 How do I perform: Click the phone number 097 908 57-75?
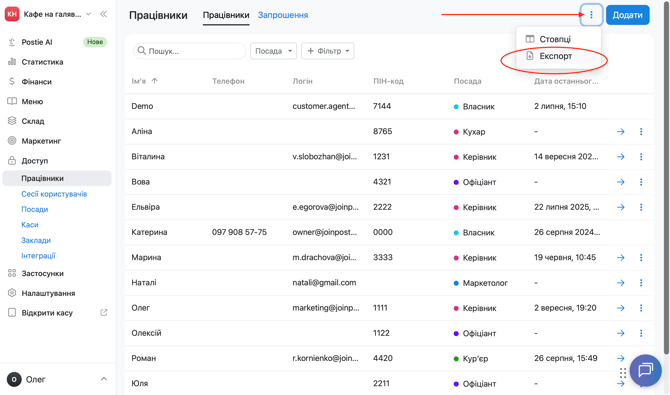pyautogui.click(x=239, y=232)
